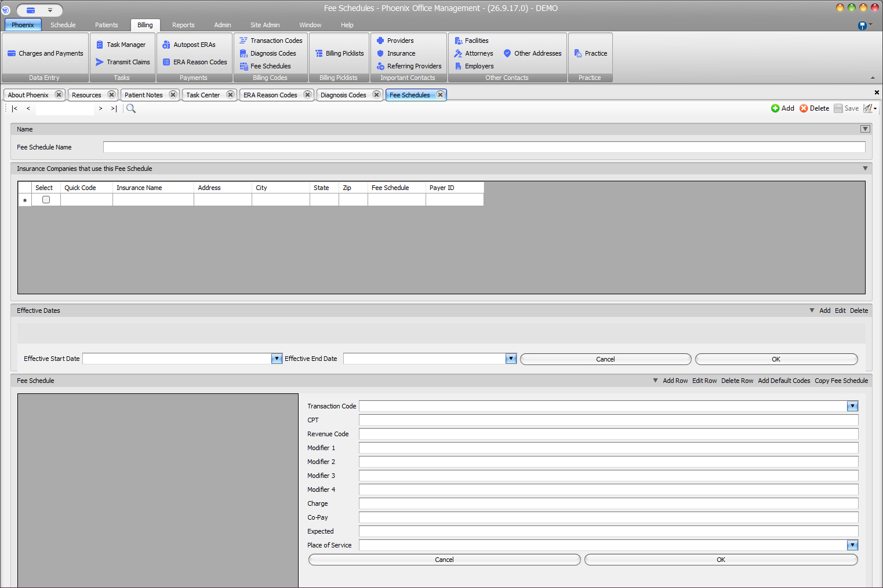This screenshot has width=883, height=588.
Task: Collapse Insurance Companies section
Action: coord(865,169)
